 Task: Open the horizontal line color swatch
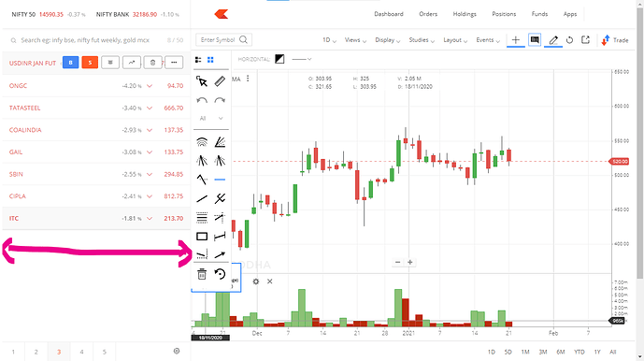coord(279,59)
